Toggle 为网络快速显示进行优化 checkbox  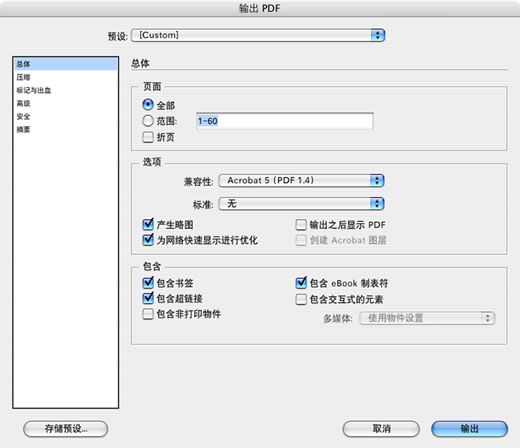[x=148, y=240]
